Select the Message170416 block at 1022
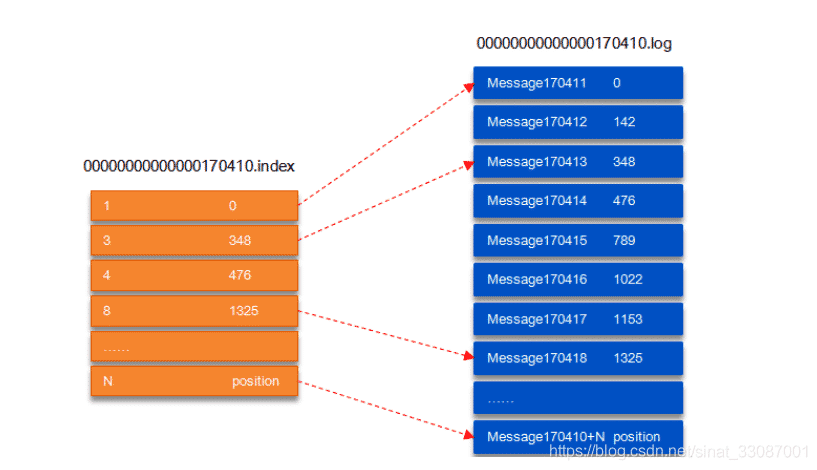Image resolution: width=817 pixels, height=470 pixels. [x=578, y=279]
